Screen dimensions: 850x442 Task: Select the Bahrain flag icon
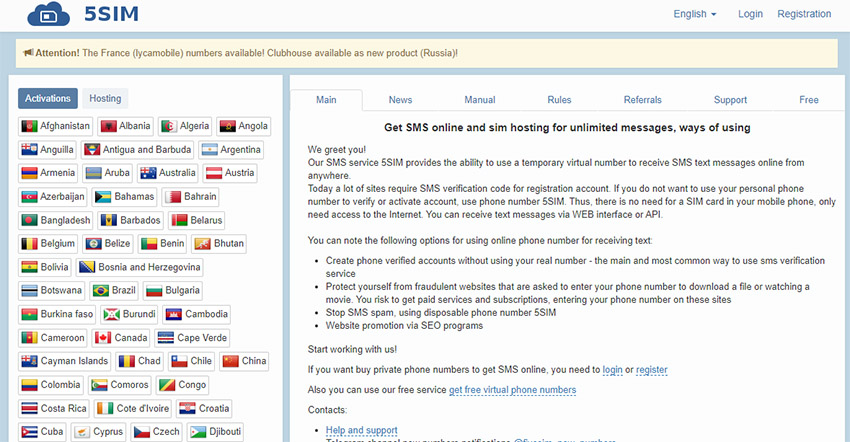pyautogui.click(x=173, y=197)
